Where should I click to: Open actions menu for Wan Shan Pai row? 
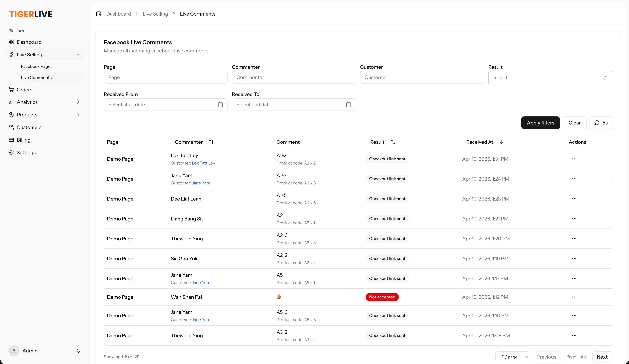pos(574,297)
